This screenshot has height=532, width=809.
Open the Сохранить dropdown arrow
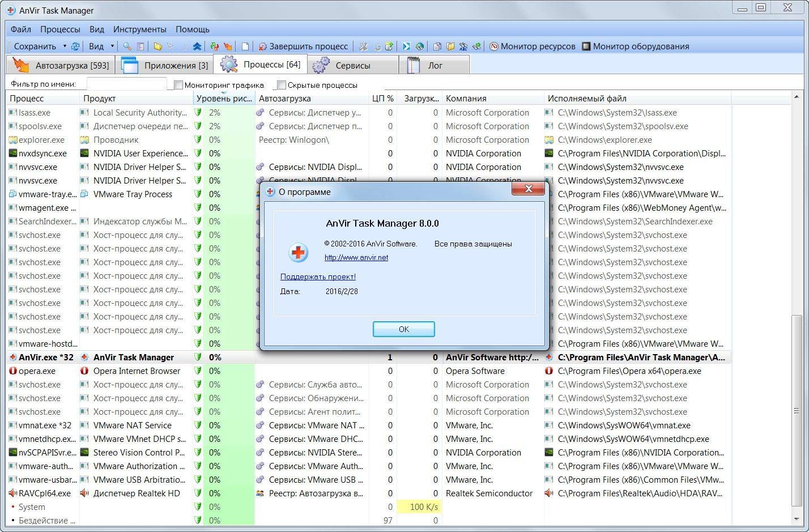pos(65,46)
